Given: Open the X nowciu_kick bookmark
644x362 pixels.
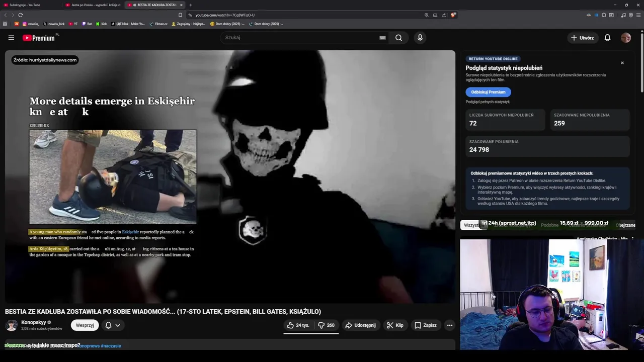Looking at the screenshot, I should (54, 24).
